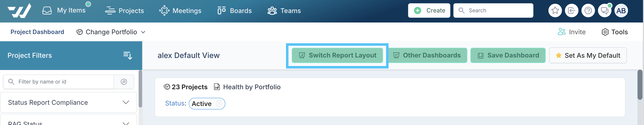Collapse Project Filters via sort icon

(128, 55)
